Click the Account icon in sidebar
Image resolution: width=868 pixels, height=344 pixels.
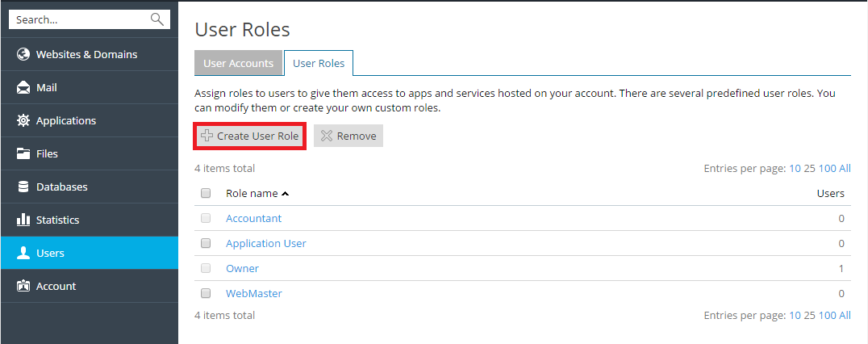coord(23,287)
